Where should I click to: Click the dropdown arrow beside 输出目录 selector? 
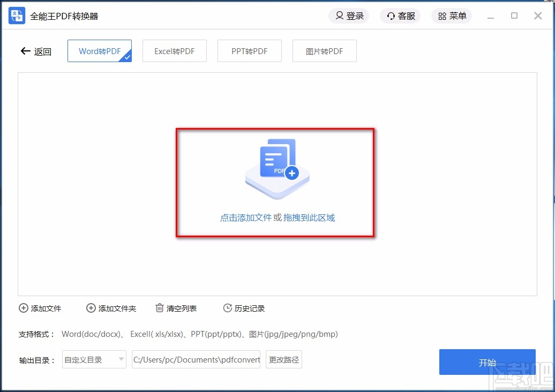point(120,359)
